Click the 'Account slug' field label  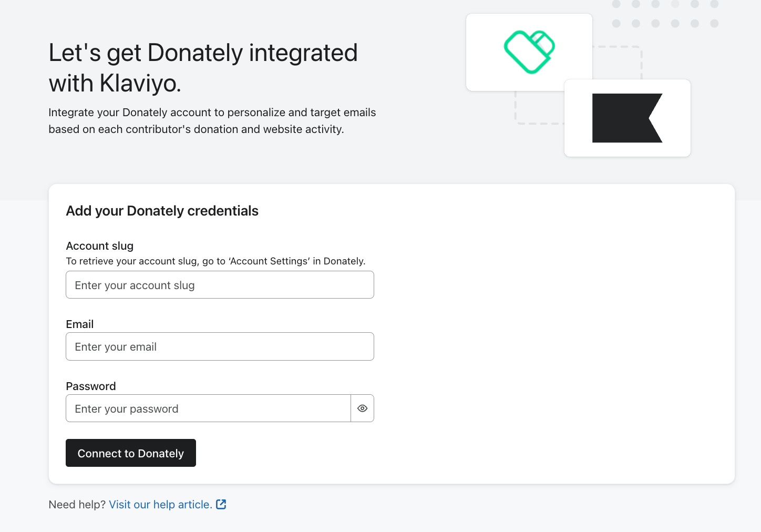click(100, 246)
